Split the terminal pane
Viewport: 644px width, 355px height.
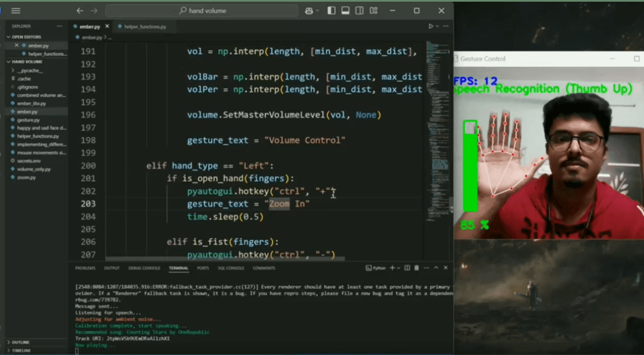point(407,268)
